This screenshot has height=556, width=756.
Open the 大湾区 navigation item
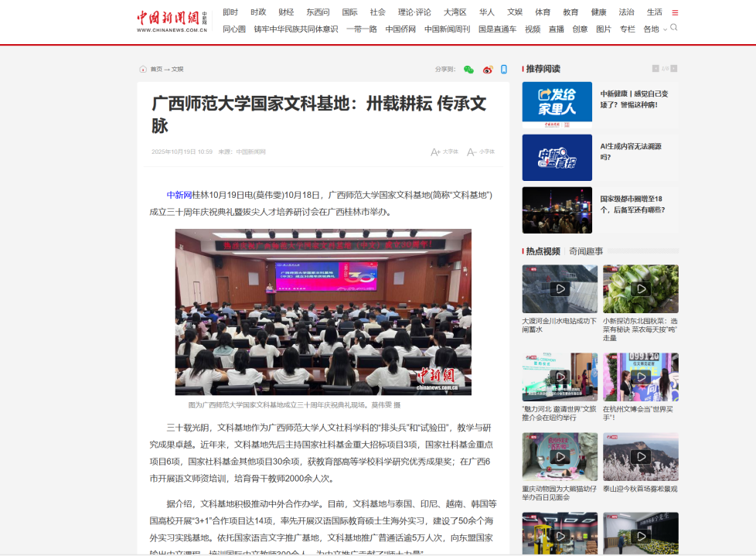455,12
